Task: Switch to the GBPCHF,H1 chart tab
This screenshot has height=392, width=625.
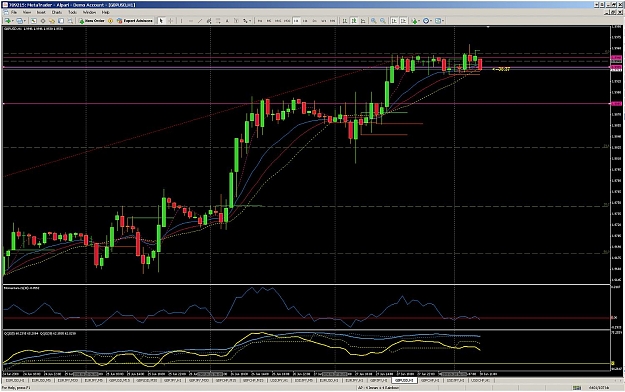Action: point(430,381)
